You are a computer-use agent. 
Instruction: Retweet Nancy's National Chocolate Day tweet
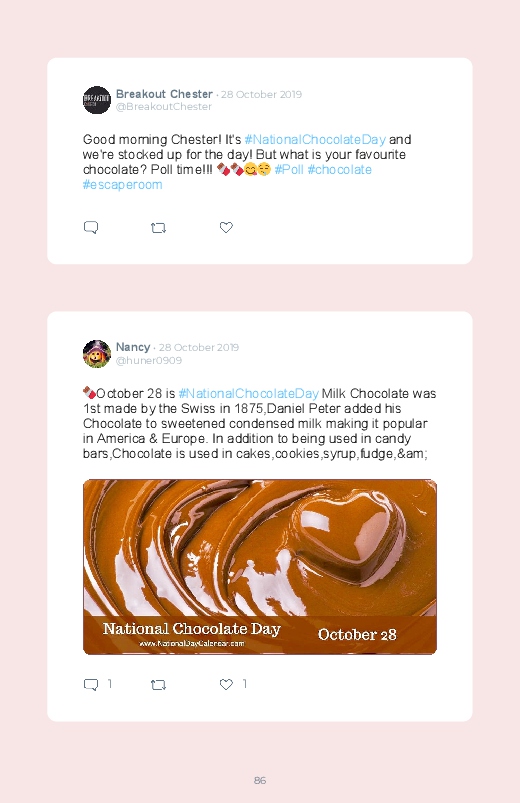(x=158, y=685)
